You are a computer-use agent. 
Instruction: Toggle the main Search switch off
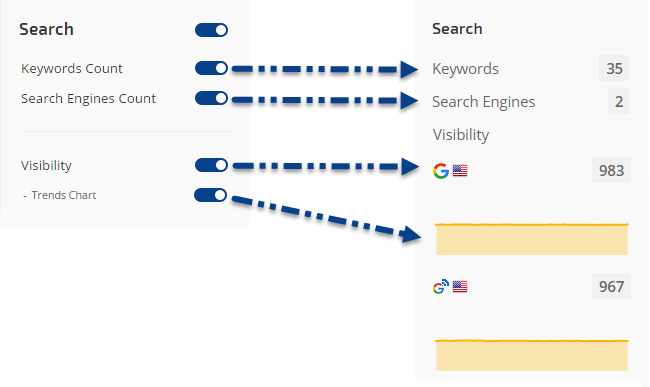pyautogui.click(x=211, y=30)
